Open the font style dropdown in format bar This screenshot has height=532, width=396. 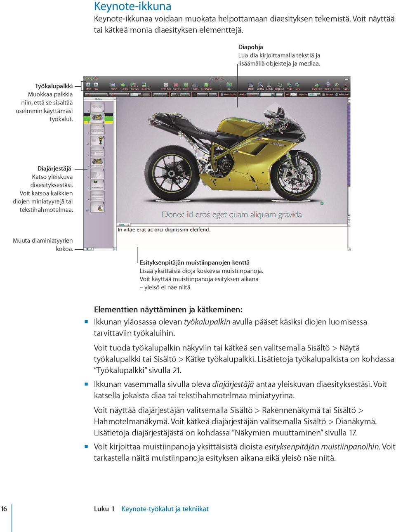tap(119, 95)
